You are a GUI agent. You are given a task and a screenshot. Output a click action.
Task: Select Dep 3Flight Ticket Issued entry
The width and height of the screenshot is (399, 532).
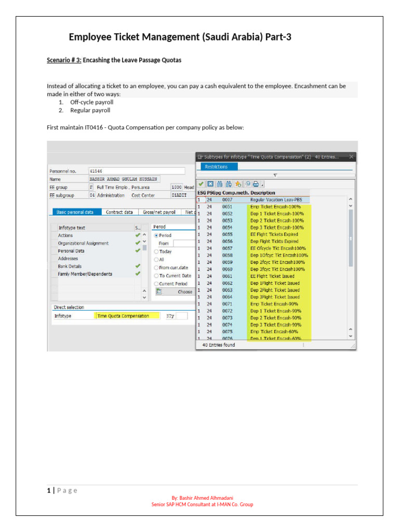click(x=253, y=297)
